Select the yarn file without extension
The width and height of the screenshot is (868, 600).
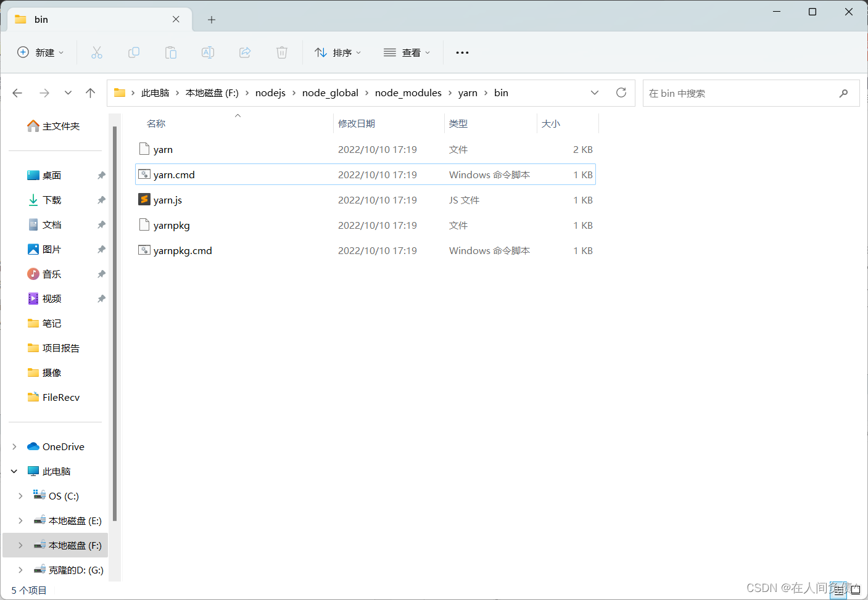coord(365,149)
